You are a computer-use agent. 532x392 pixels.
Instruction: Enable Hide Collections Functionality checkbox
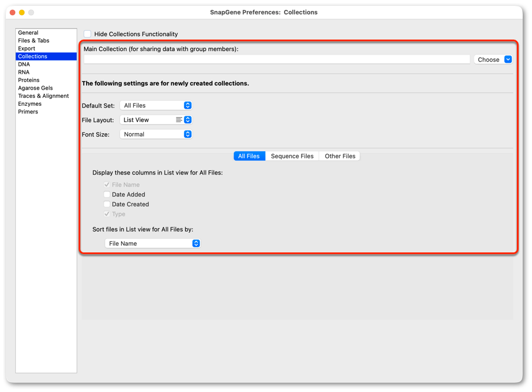87,34
